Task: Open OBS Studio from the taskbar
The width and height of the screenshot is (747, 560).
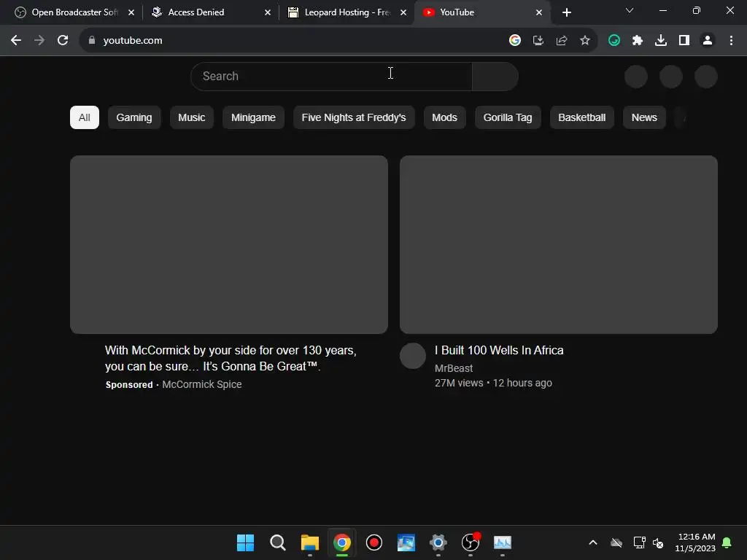Action: pyautogui.click(x=471, y=542)
